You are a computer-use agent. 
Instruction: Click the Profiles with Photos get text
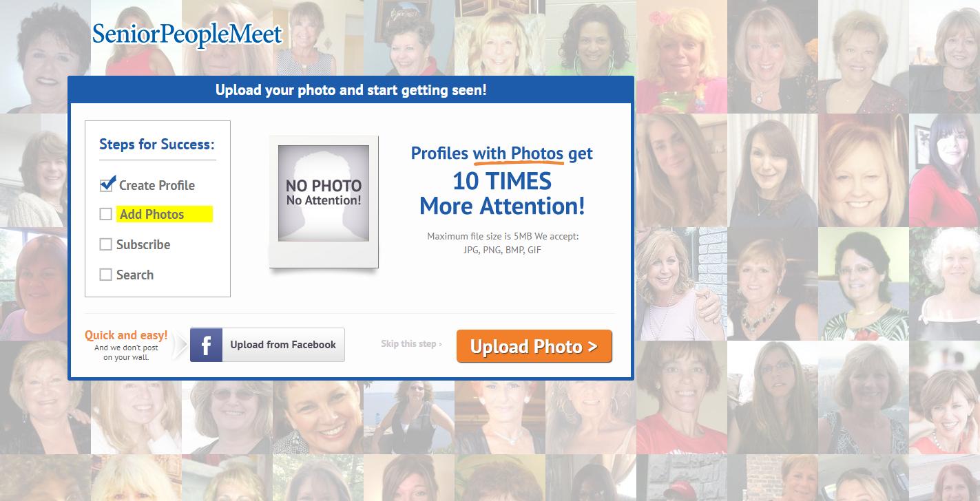[x=502, y=153]
